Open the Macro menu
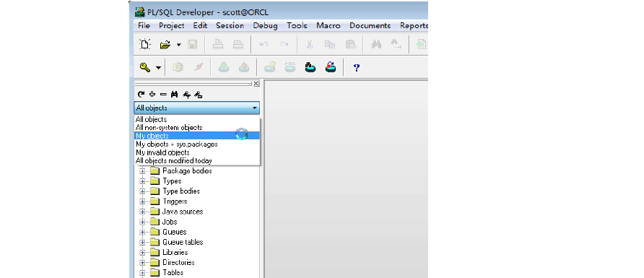The height and width of the screenshot is (278, 644). tap(328, 25)
